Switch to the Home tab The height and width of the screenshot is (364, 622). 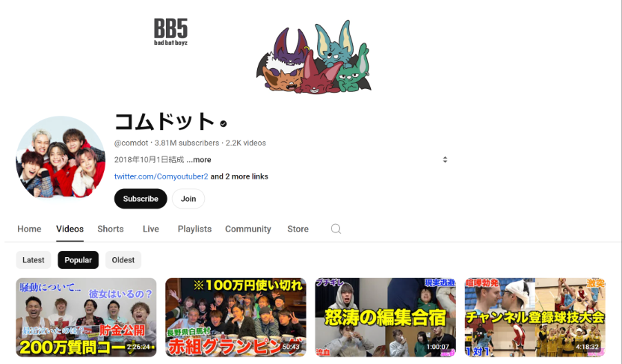pyautogui.click(x=29, y=229)
